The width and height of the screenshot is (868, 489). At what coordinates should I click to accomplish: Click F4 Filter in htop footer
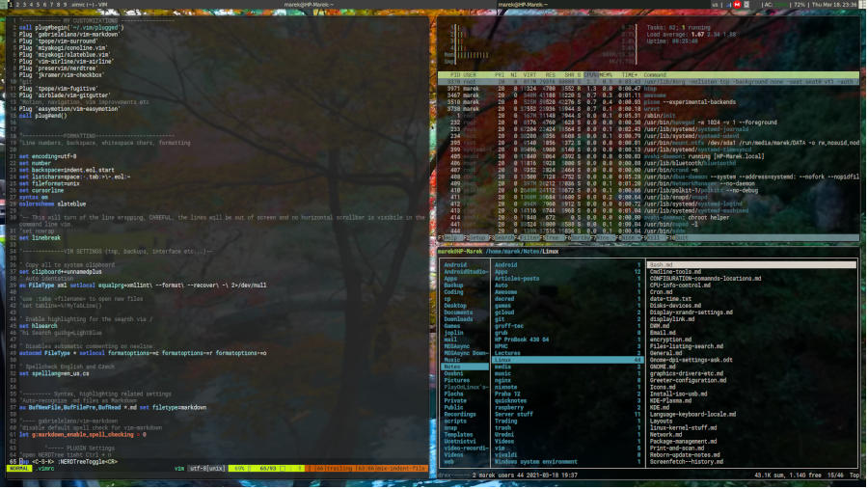point(528,237)
